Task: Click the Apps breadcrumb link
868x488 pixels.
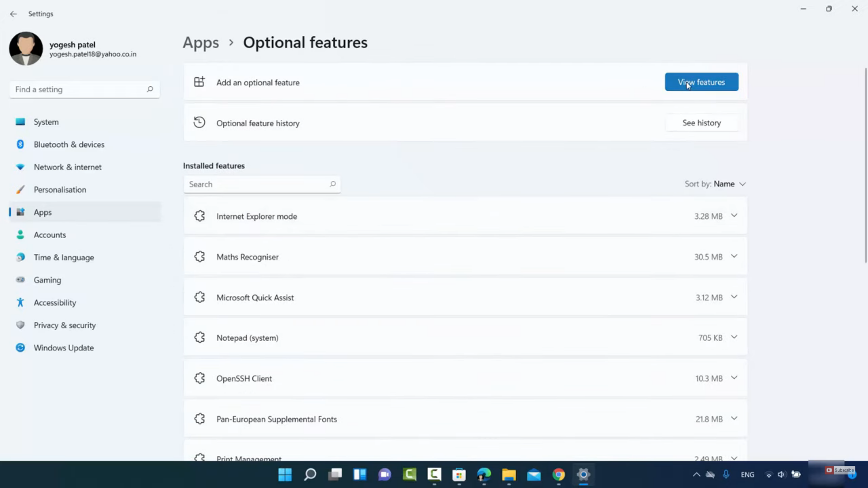Action: click(201, 42)
